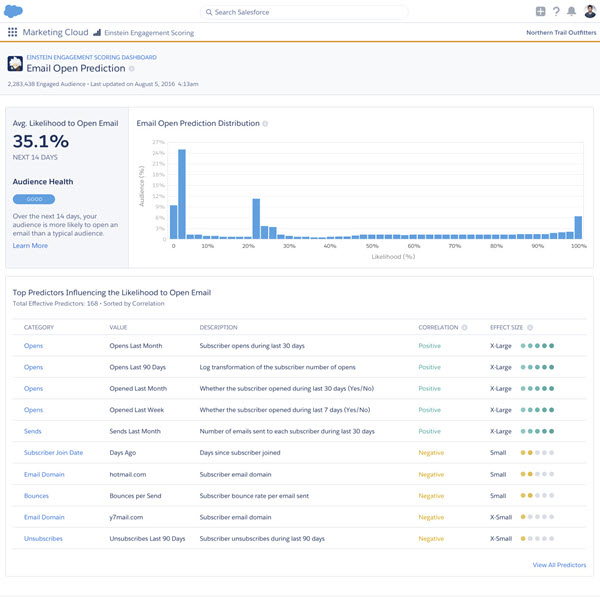Open Email Domain link for hotmail.com

44,475
